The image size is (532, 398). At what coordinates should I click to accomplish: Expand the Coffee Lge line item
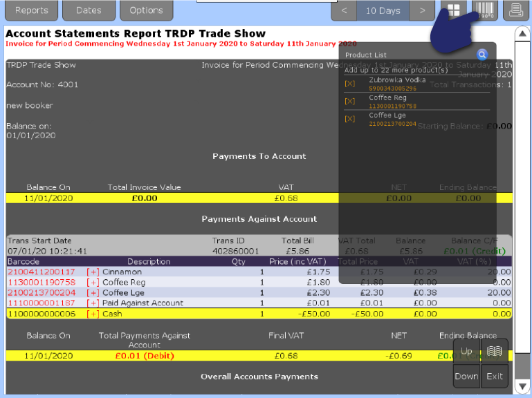point(93,292)
